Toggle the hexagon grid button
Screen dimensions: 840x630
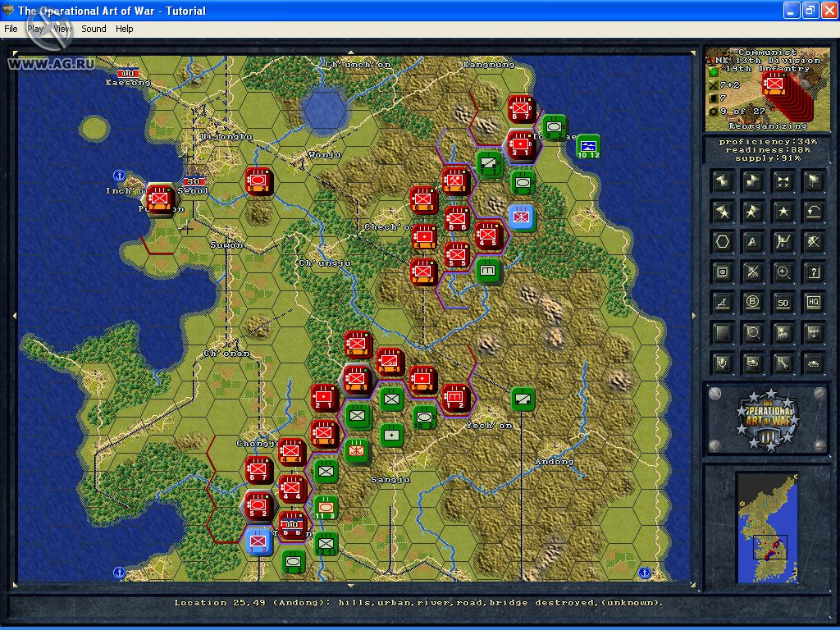(x=722, y=242)
